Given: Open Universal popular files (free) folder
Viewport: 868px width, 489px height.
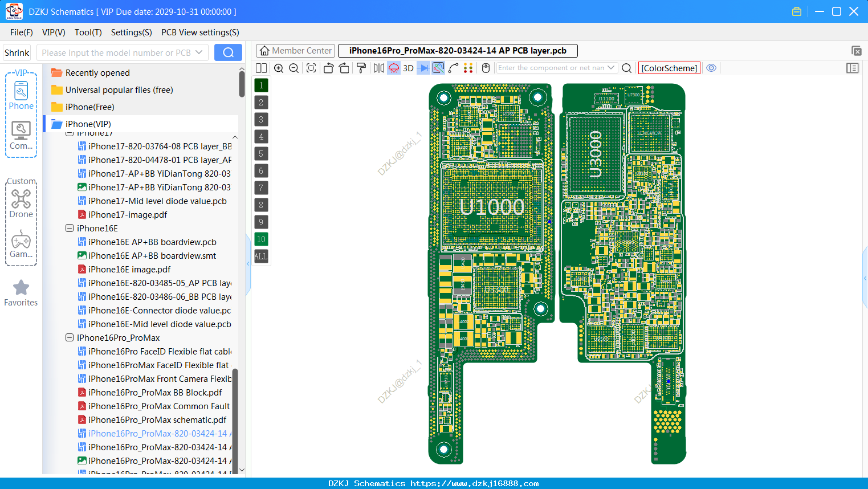Looking at the screenshot, I should point(112,90).
